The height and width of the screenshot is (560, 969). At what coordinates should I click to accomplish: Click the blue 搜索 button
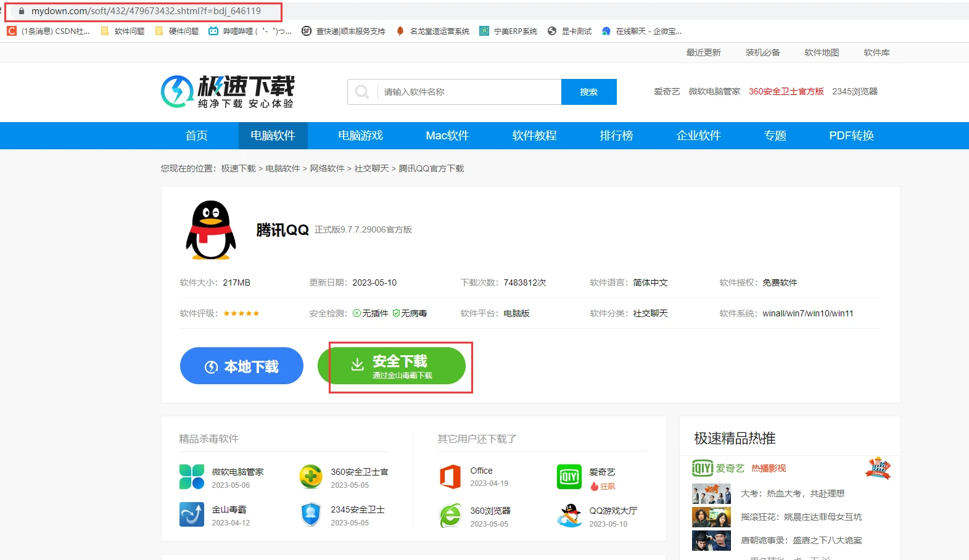(x=589, y=92)
